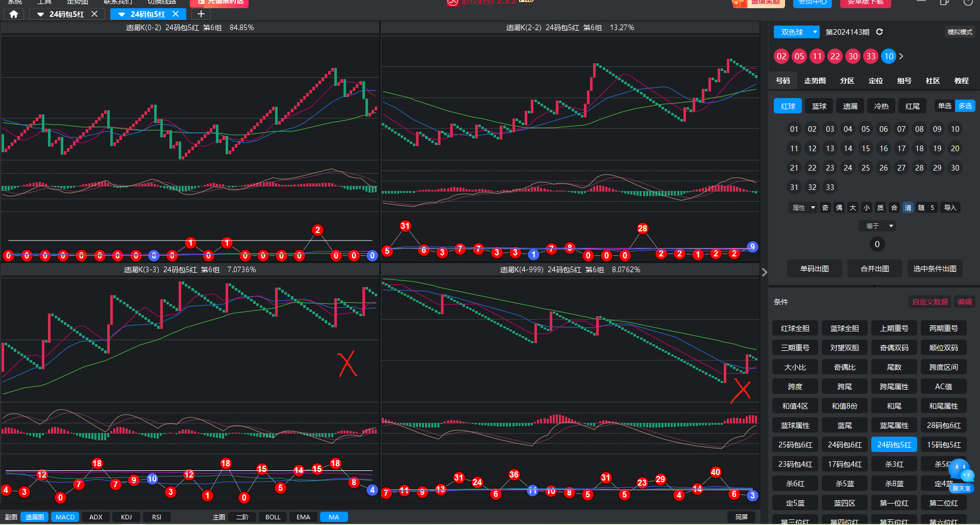Viewport: 980px width, 525px height.
Task: Click the 合并出图 button
Action: pos(875,269)
